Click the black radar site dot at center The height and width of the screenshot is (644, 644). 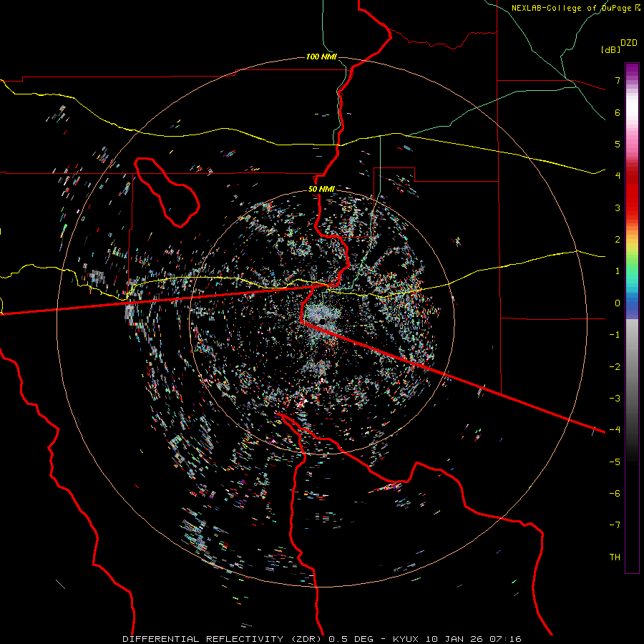pyautogui.click(x=323, y=321)
